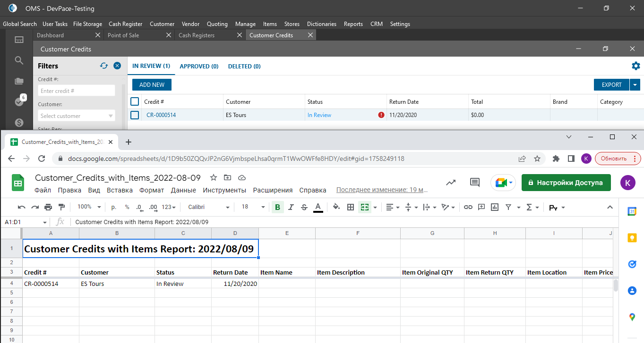The width and height of the screenshot is (644, 343).
Task: Toggle bold formatting in Sheets toolbar
Action: coord(277,207)
